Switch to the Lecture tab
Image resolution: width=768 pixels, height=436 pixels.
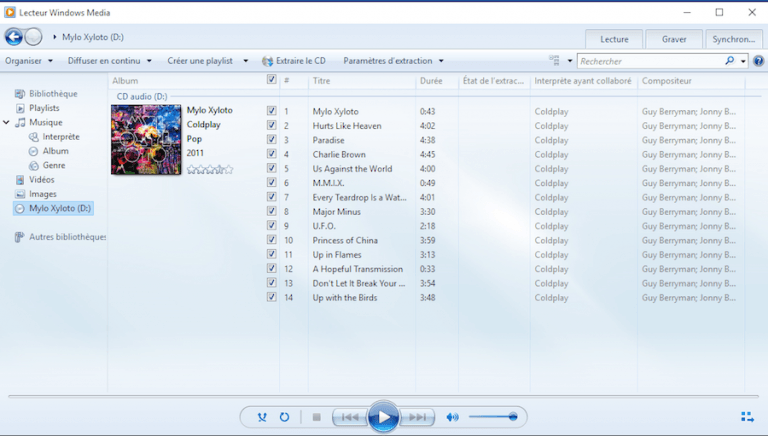(614, 39)
